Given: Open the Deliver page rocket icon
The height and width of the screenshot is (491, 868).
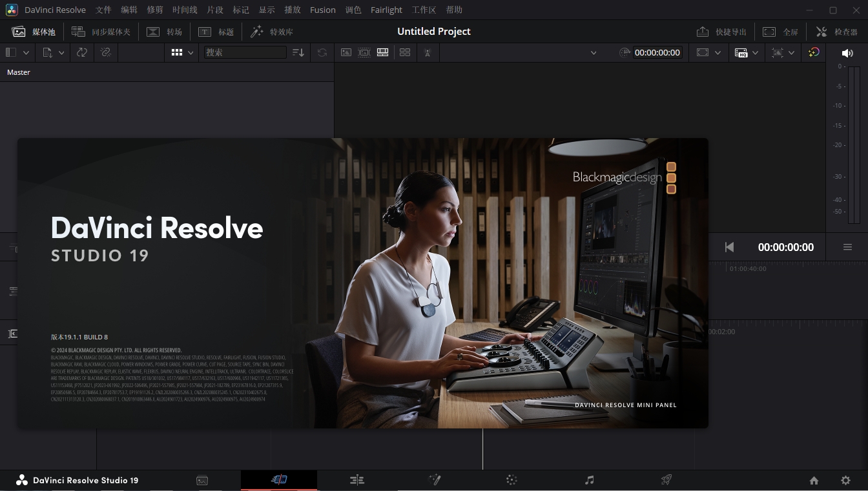Looking at the screenshot, I should (666, 480).
